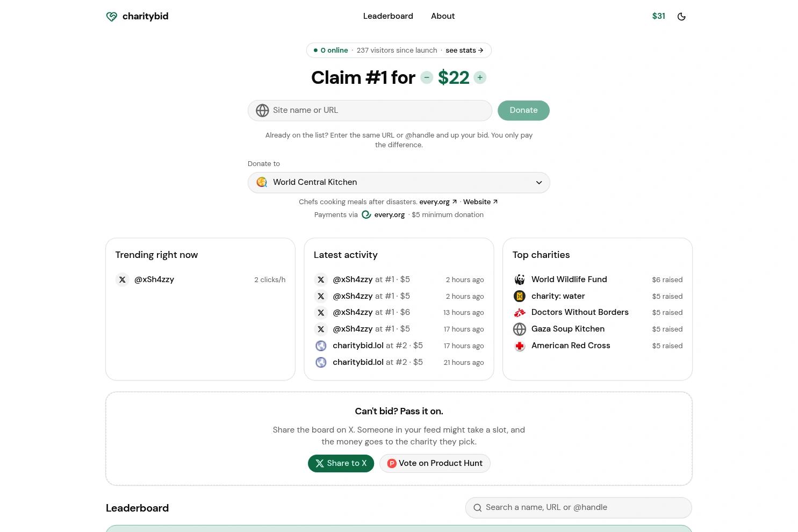Click the $31 total in the header
798x532 pixels.
pos(658,16)
